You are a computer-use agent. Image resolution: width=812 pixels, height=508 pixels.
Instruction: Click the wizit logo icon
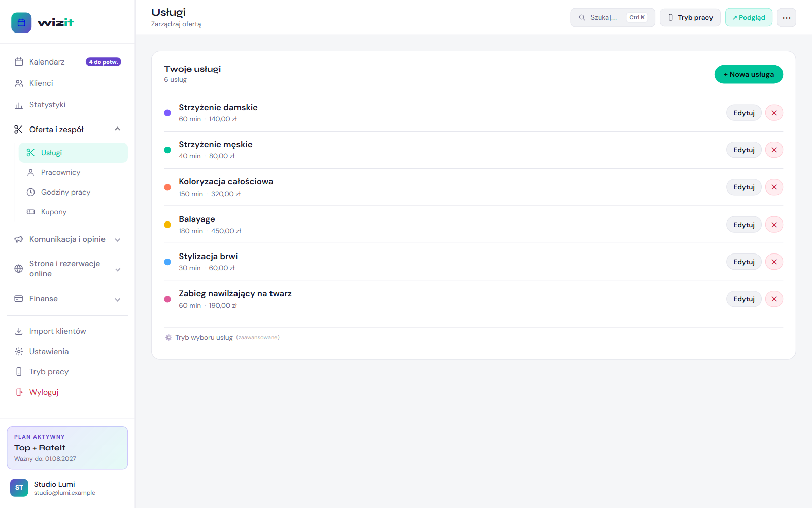(x=21, y=22)
